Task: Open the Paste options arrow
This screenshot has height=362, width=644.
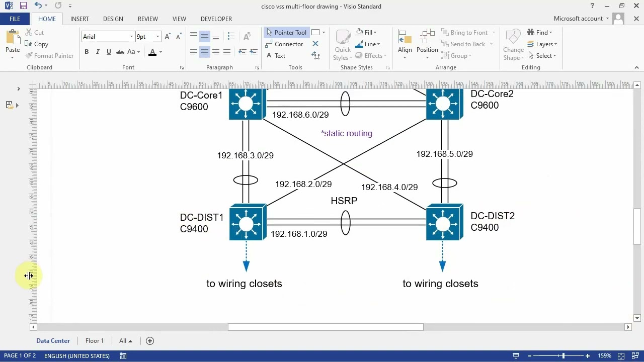Action: click(x=13, y=57)
